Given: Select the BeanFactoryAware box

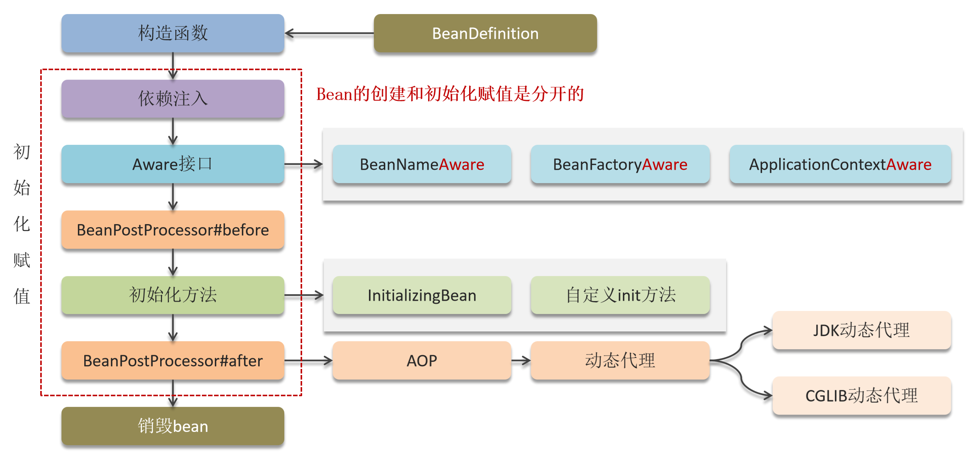Looking at the screenshot, I should [x=620, y=164].
